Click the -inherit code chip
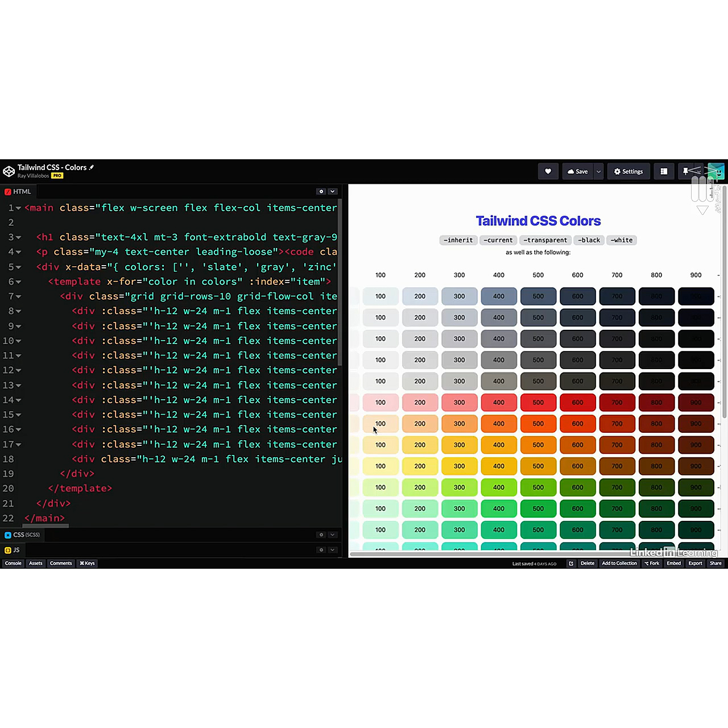This screenshot has height=728, width=728. click(x=458, y=240)
